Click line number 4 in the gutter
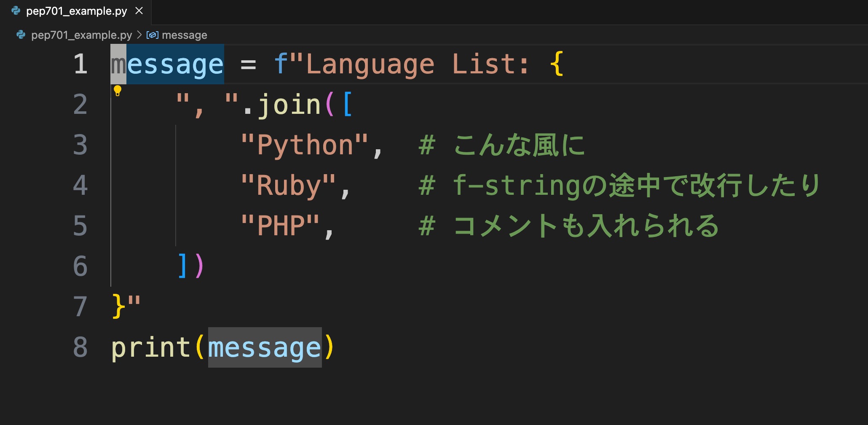 pos(80,186)
